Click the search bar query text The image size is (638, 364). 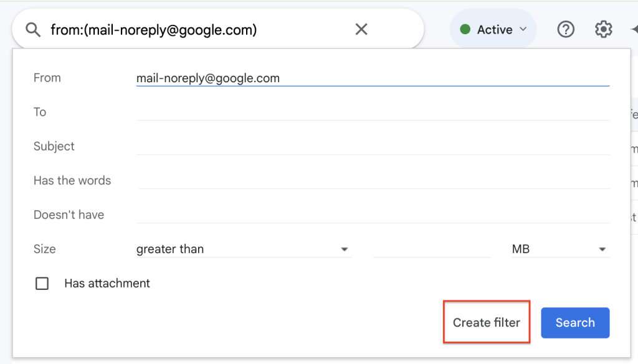click(x=153, y=30)
